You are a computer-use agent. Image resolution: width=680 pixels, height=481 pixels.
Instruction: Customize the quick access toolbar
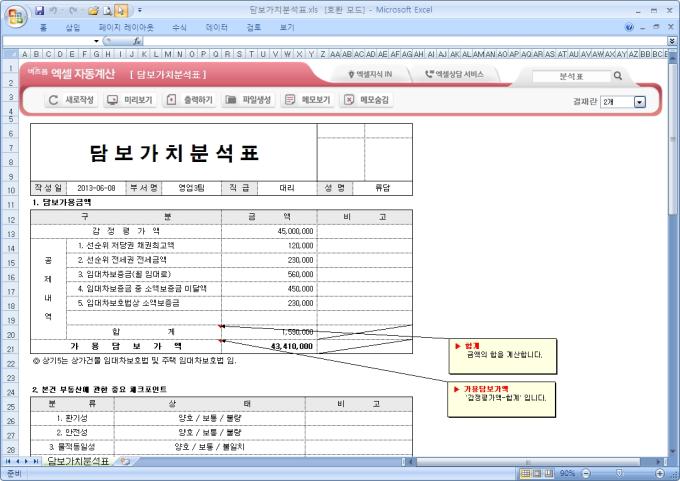[x=140, y=11]
